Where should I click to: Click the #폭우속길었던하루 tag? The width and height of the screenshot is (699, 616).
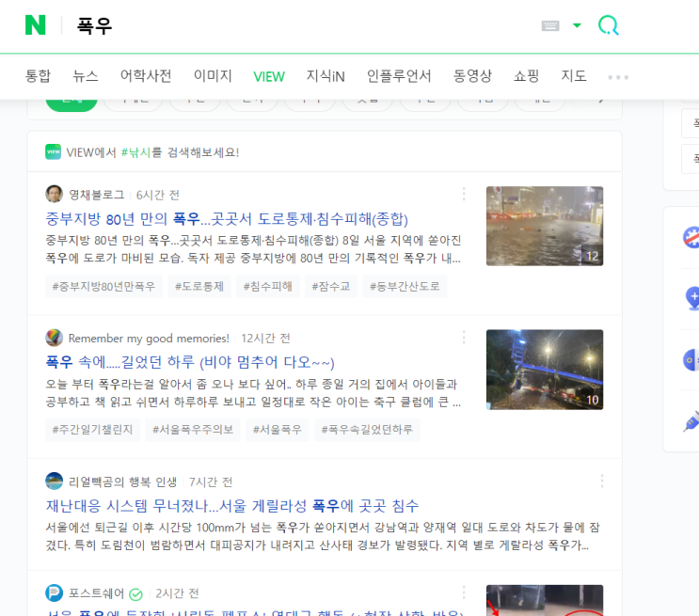(367, 430)
